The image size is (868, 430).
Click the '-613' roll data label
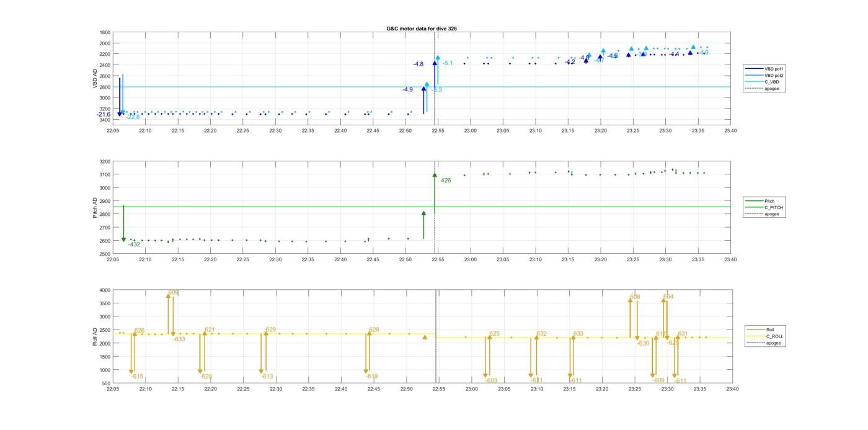[x=267, y=377]
